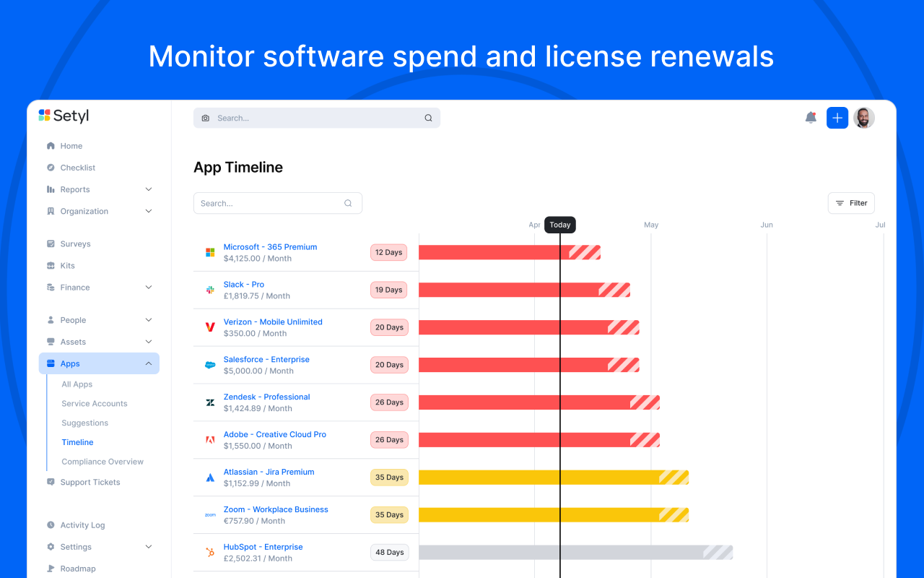924x578 pixels.
Task: Expand the People sidebar menu
Action: point(148,319)
